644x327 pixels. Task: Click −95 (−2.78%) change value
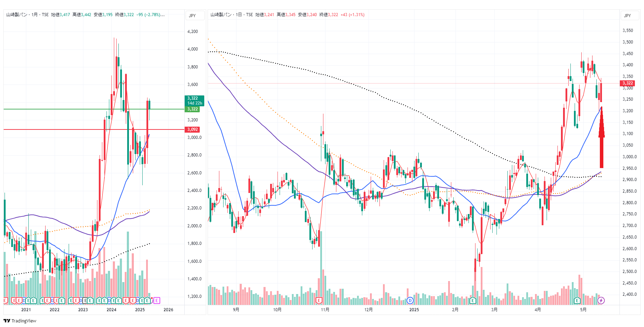click(x=148, y=15)
